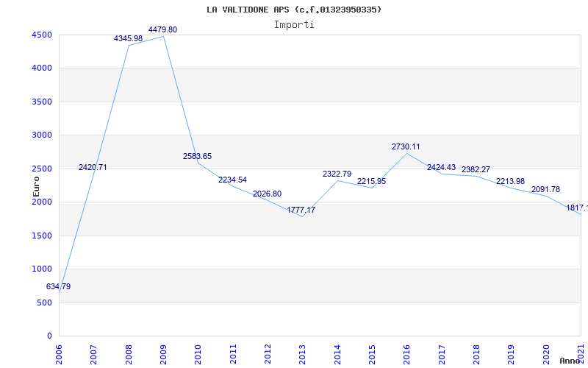Click x-axis year 2017

click(442, 354)
